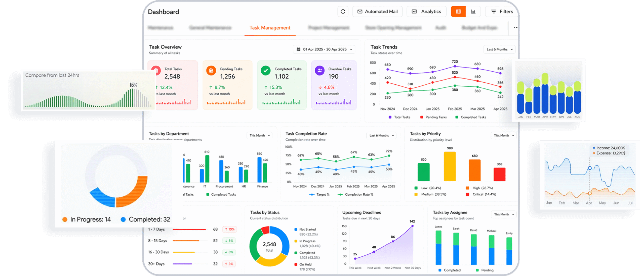Click the Low (20.4%) legend item

427,188
